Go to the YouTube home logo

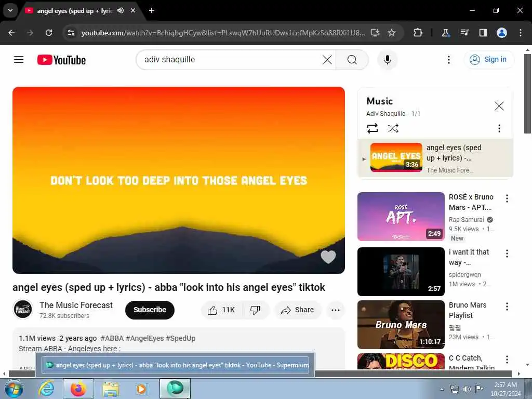coord(61,60)
